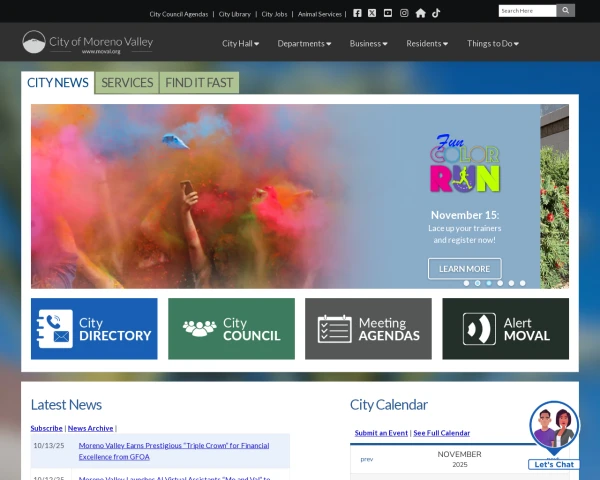Open the News Archive link
This screenshot has width=600, height=480.
point(90,428)
